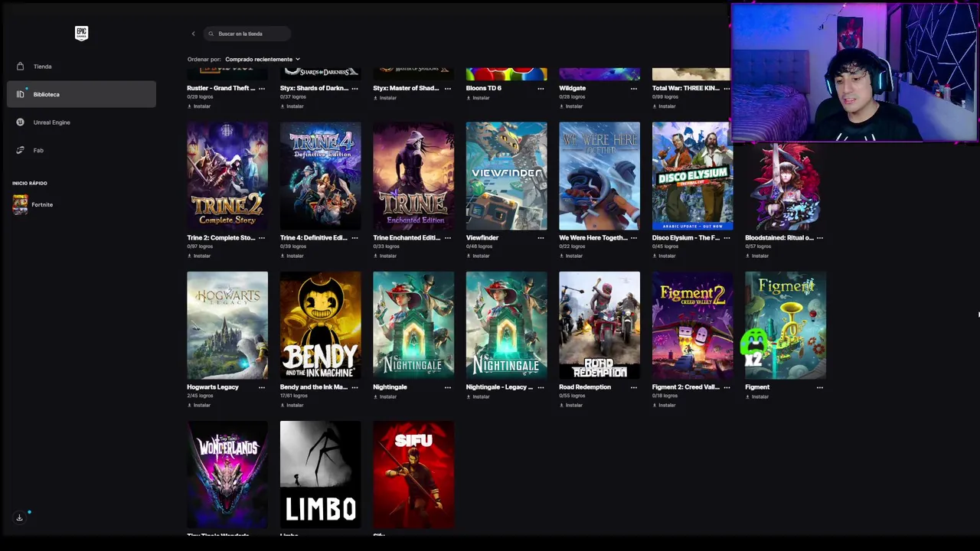Click the Road Redemption title text

click(585, 386)
